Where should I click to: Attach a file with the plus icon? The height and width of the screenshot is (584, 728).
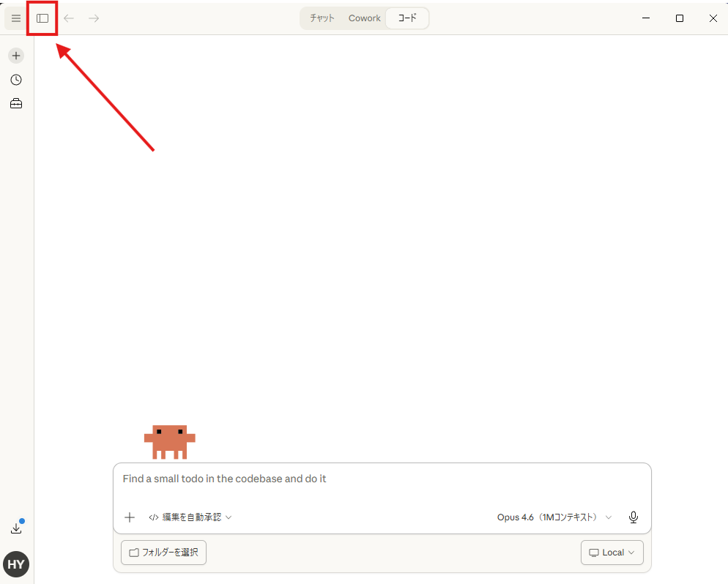click(129, 517)
